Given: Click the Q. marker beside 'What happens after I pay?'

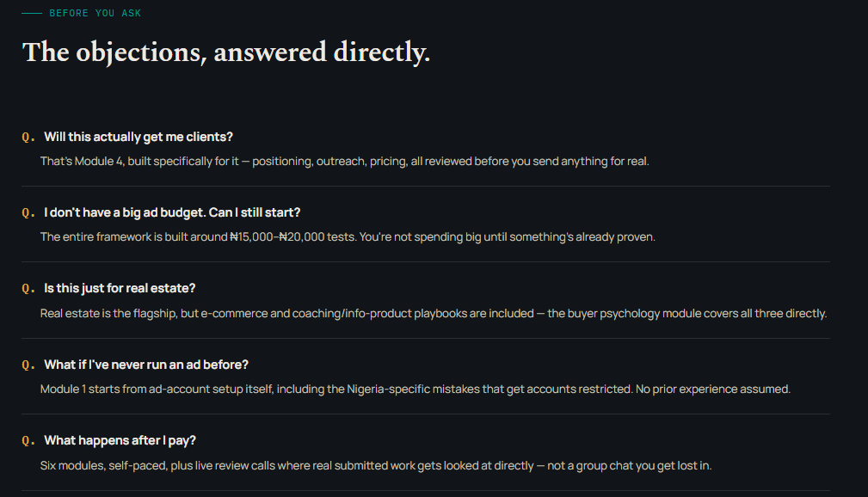Looking at the screenshot, I should (x=28, y=441).
